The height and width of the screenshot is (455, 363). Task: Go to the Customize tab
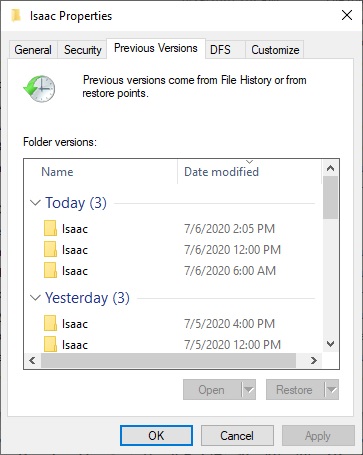tap(275, 50)
